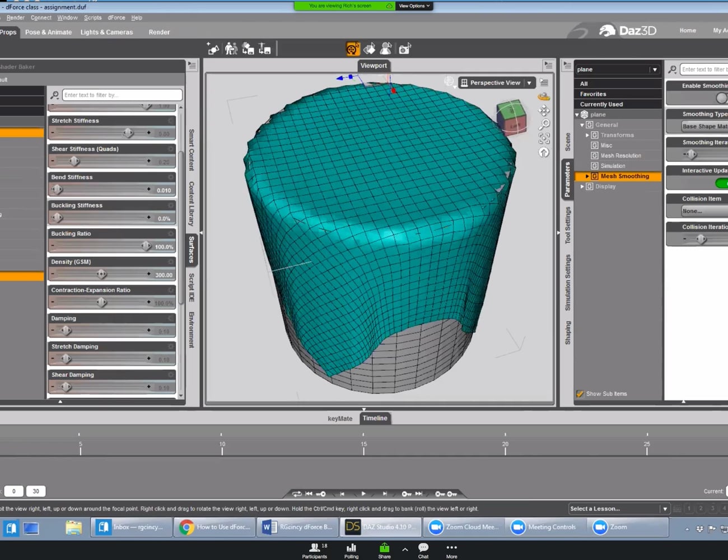Click the Surfaces filter text field
This screenshot has width=728, height=560.
pyautogui.click(x=122, y=95)
